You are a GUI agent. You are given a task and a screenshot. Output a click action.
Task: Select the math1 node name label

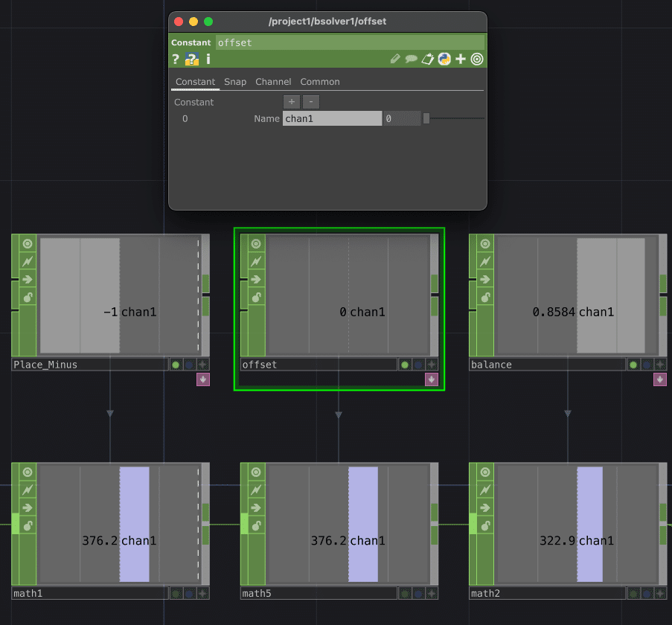[x=90, y=593]
